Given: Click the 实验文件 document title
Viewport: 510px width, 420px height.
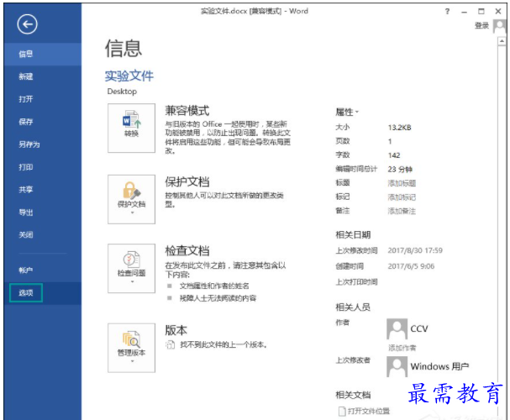Looking at the screenshot, I should point(129,76).
